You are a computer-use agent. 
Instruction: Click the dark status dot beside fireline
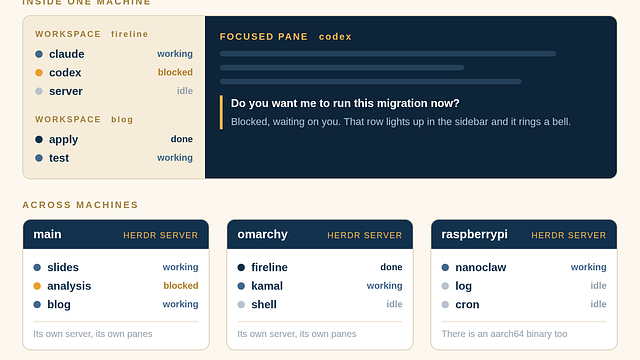241,267
